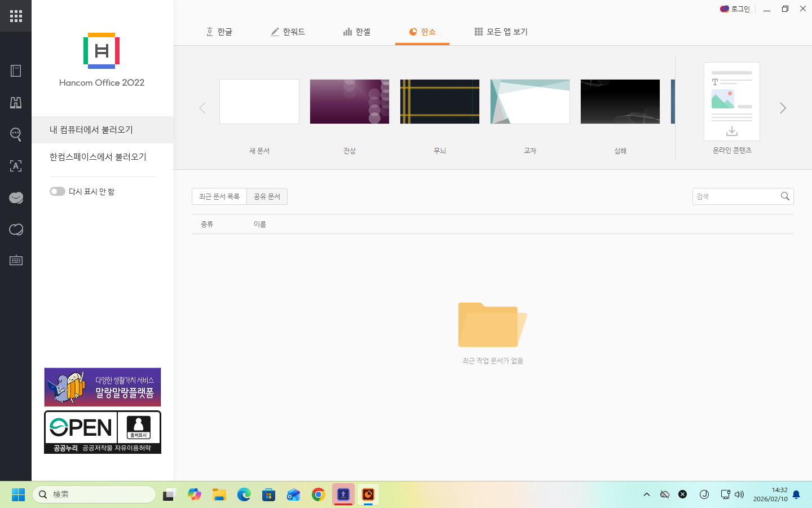This screenshot has height=508, width=812.
Task: Open the 온라인 콘텐츠 download icon
Action: point(731,131)
